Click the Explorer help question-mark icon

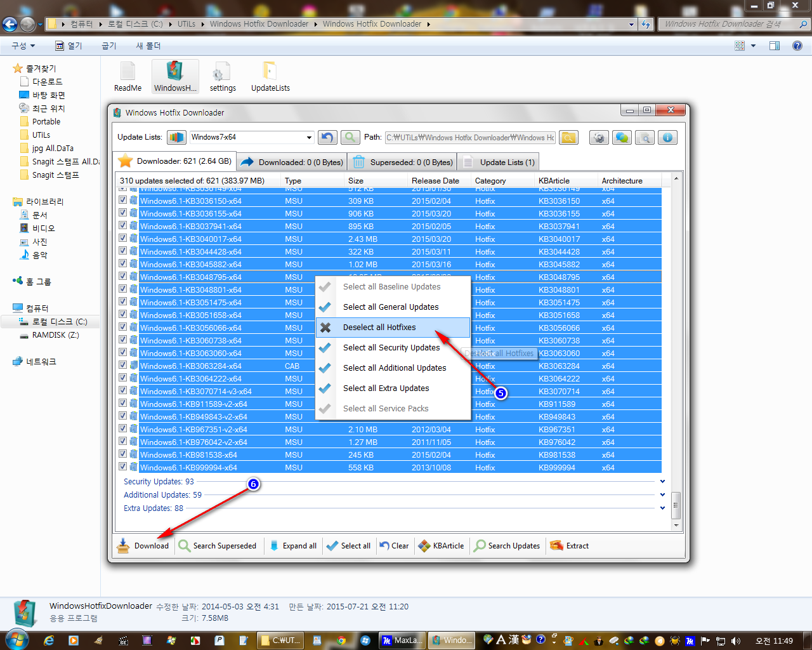point(797,46)
